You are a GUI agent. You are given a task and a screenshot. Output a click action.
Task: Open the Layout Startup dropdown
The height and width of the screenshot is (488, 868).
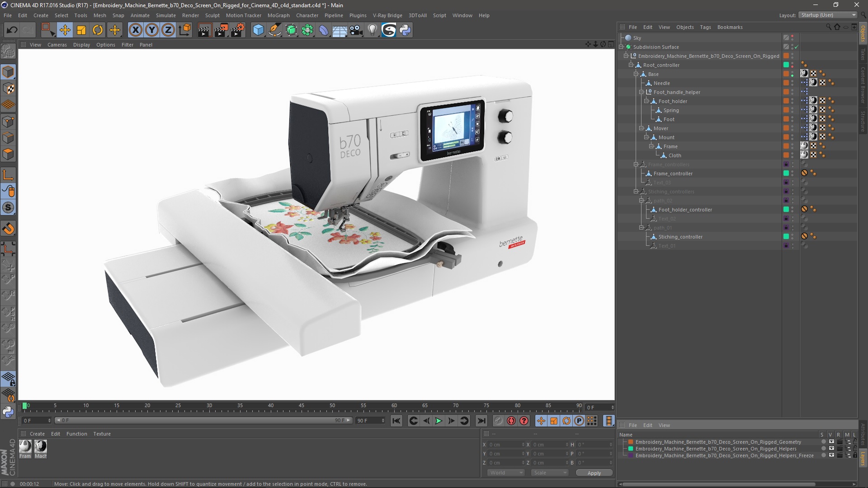(x=828, y=15)
